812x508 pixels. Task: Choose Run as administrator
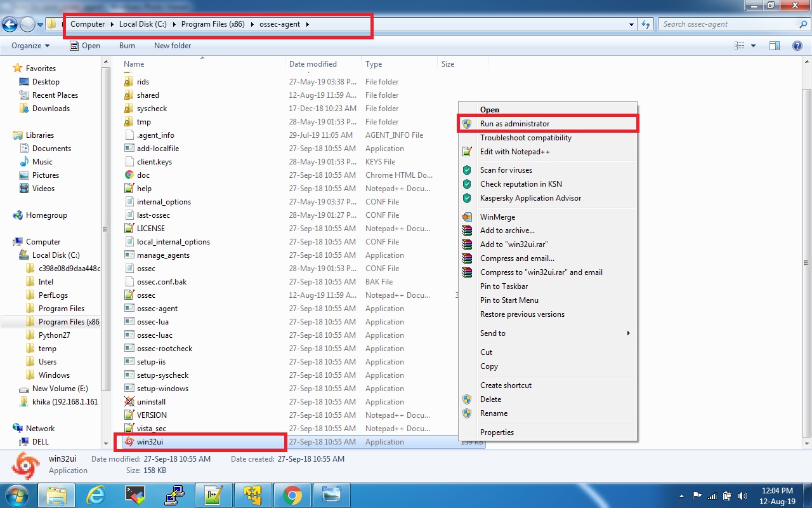[x=548, y=124]
